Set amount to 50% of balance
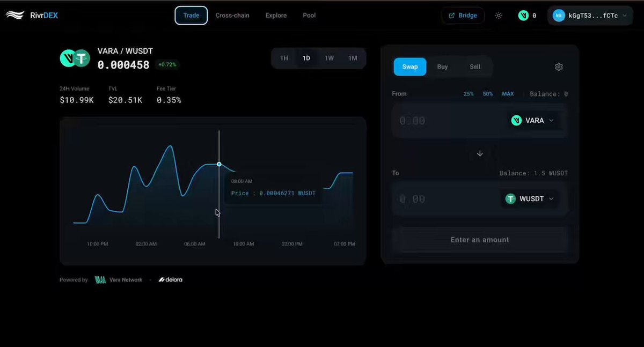 click(488, 94)
